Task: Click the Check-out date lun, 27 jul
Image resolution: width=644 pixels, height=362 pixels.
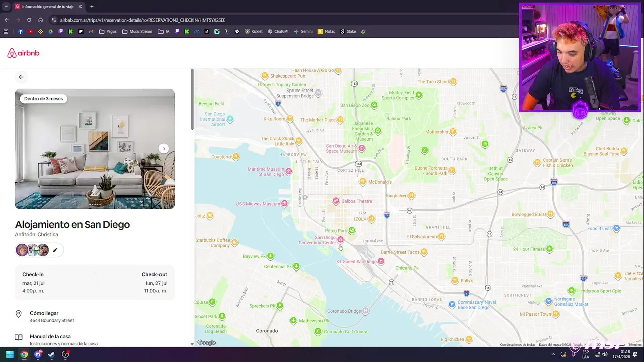Action: click(156, 283)
